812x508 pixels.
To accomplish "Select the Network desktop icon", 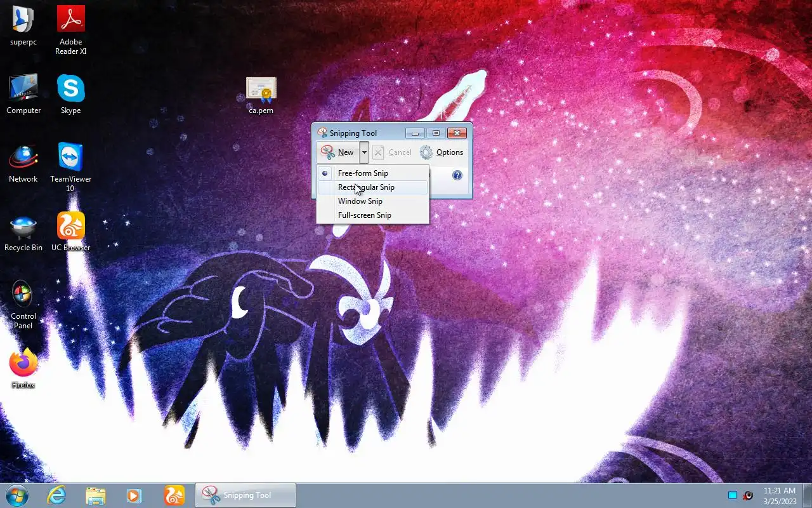I will click(23, 163).
